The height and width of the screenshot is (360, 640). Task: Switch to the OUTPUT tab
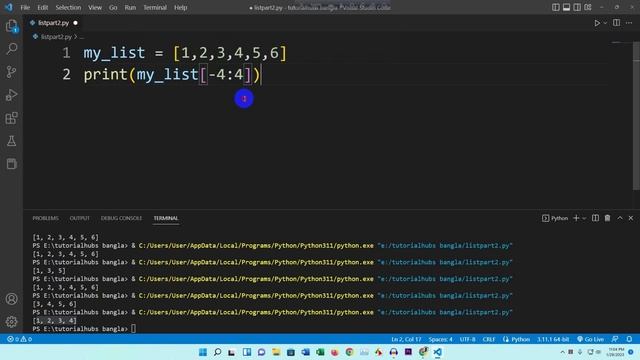pos(80,218)
